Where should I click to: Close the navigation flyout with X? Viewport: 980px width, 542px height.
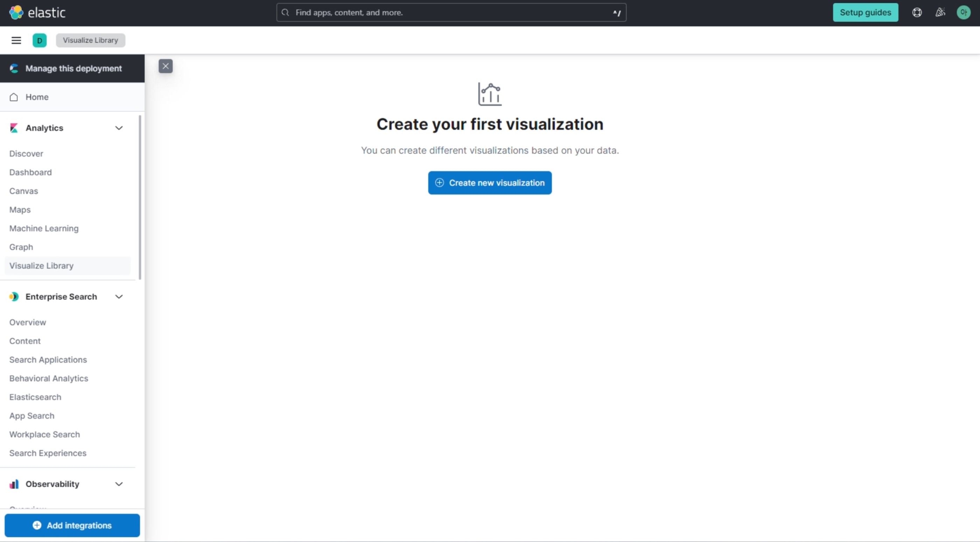(x=166, y=66)
